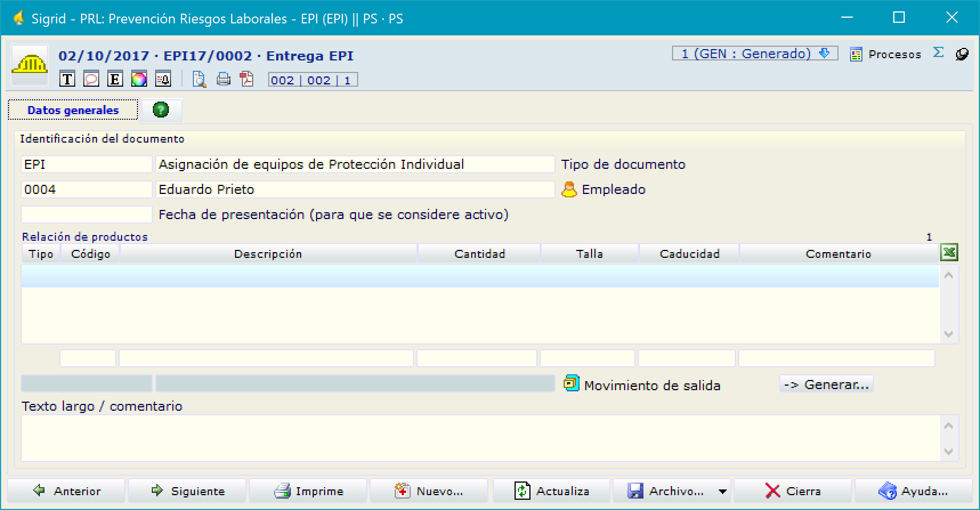Click the 'Descripción' column header
Viewport: 980px width, 510px height.
click(x=268, y=254)
